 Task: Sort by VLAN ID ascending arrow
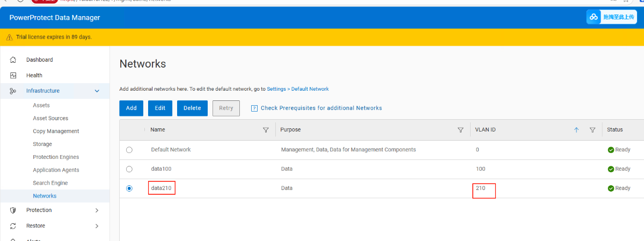tap(576, 130)
